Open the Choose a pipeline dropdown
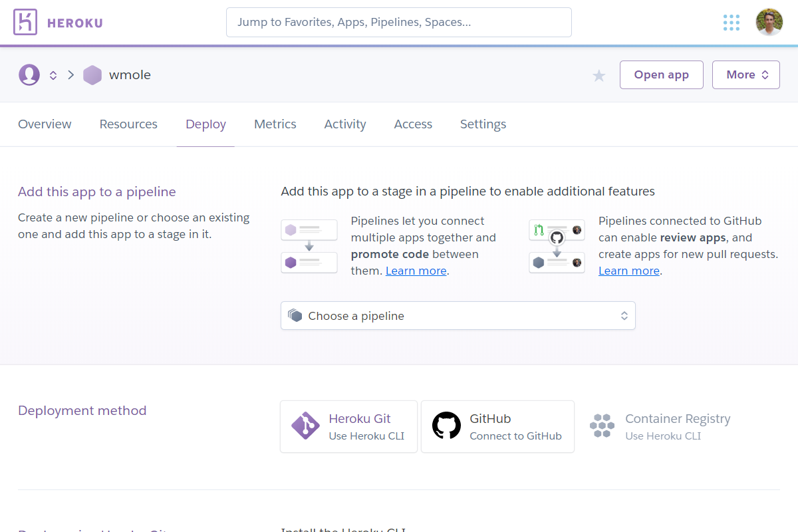This screenshot has height=532, width=798. point(458,316)
